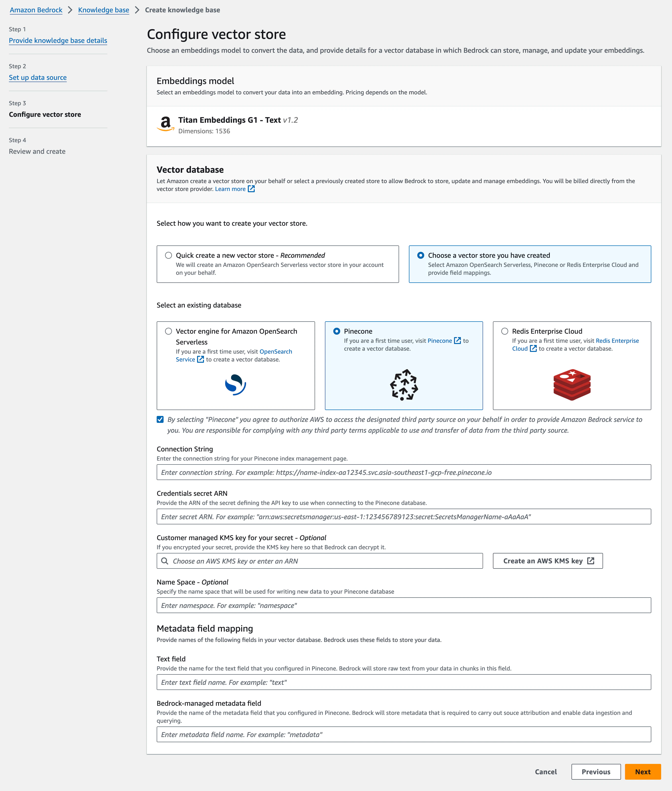Screen dimensions: 672x791
Task: Click breadcrumb chevron after Knowledge base
Action: click(x=137, y=10)
